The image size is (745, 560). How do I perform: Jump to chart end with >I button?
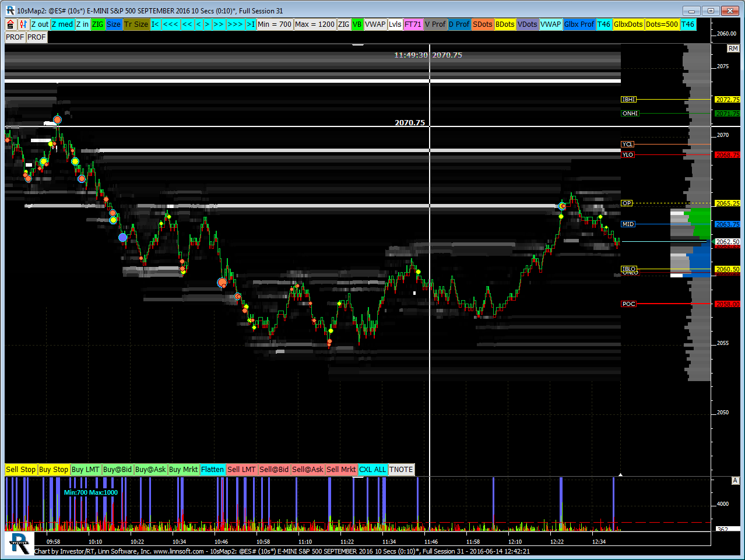coord(251,24)
